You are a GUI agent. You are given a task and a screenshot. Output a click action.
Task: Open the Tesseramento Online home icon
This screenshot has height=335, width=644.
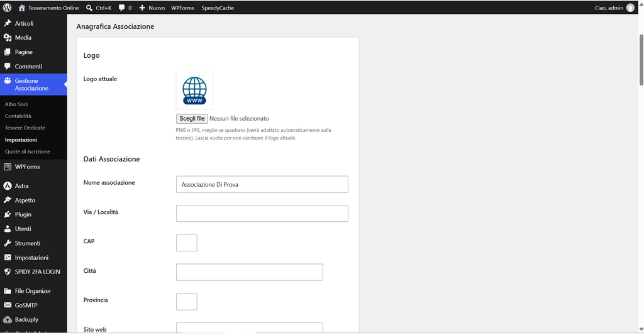pyautogui.click(x=22, y=8)
